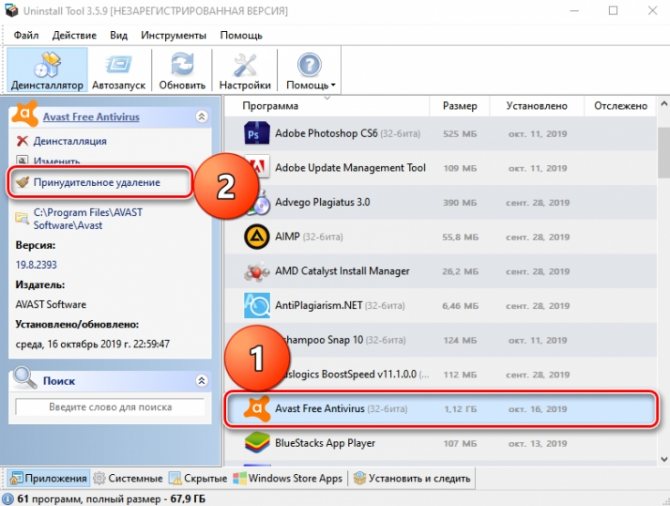Click the Обновить toolbar button
This screenshot has width=670, height=506.
point(182,70)
